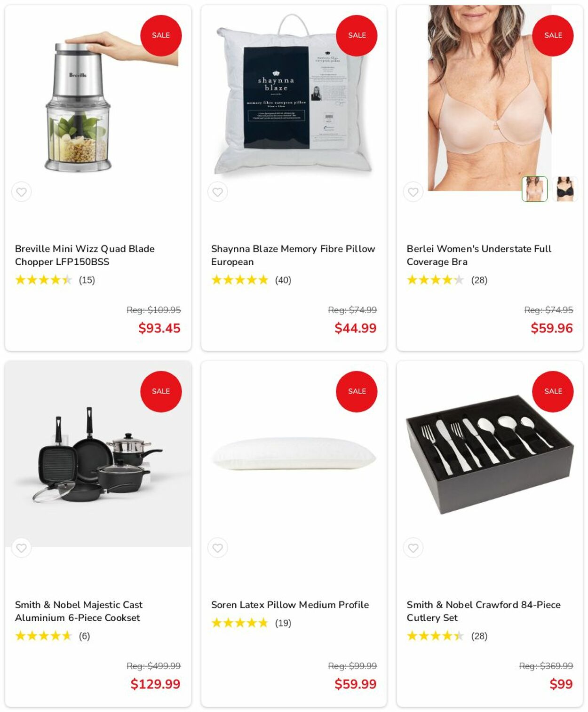Screen dimensions: 588x712
Task: Click the $99 cutlery set sale price
Action: [561, 684]
